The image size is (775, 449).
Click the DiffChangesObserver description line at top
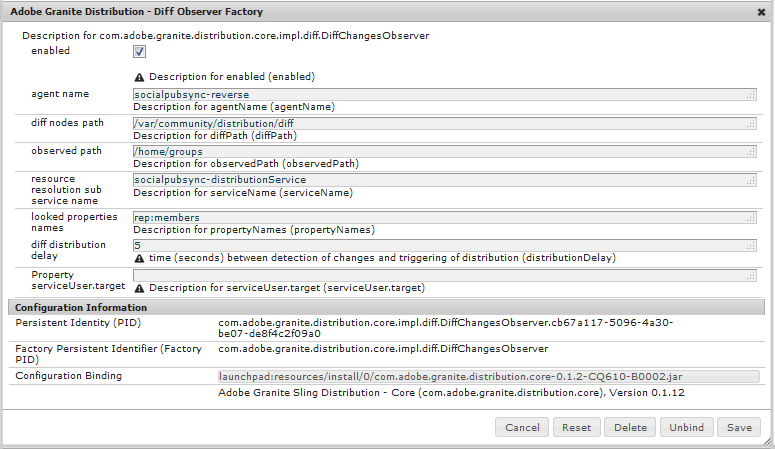click(226, 36)
